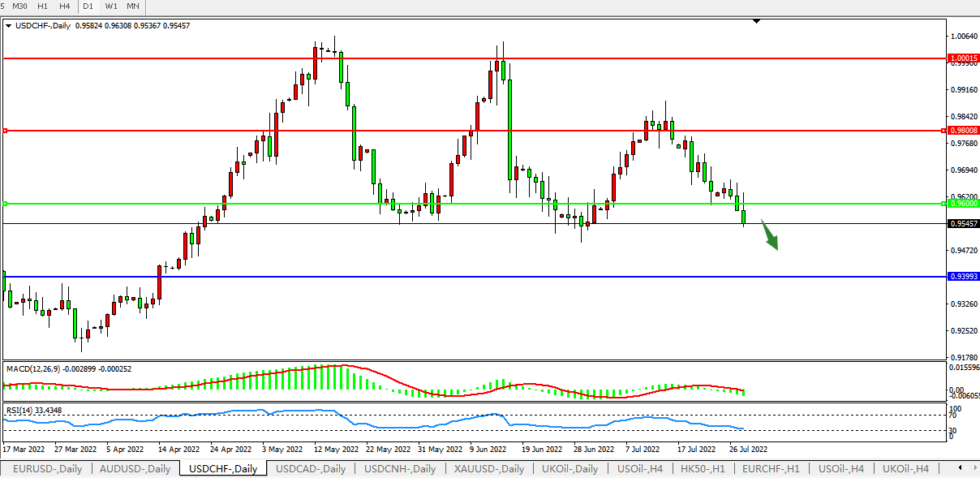Click the blue 0.93993 price label
This screenshot has width=980, height=478.
point(963,277)
